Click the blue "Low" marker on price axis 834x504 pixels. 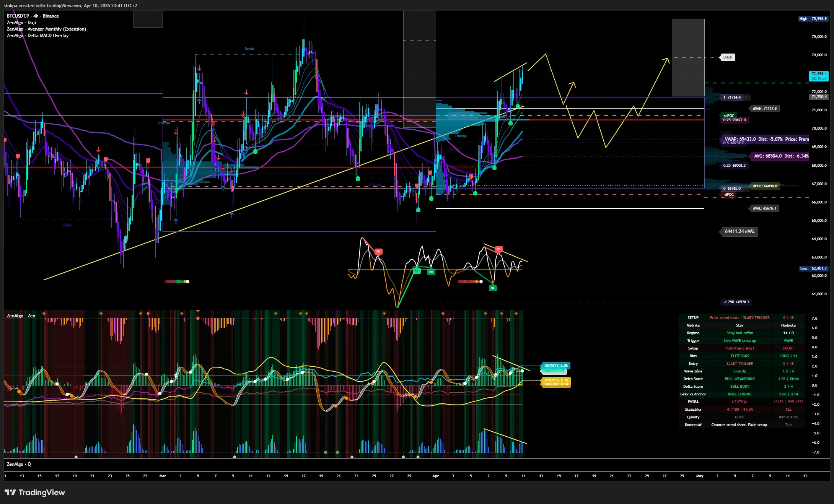pos(803,268)
